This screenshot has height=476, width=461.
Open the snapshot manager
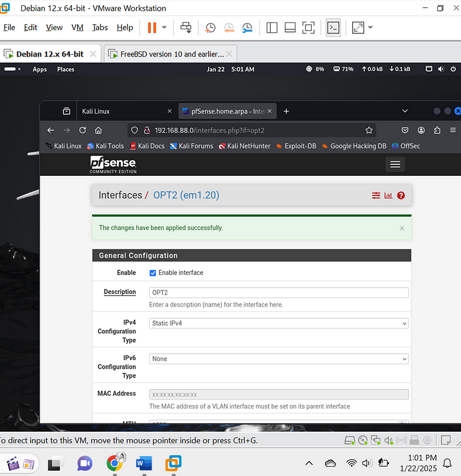(247, 28)
